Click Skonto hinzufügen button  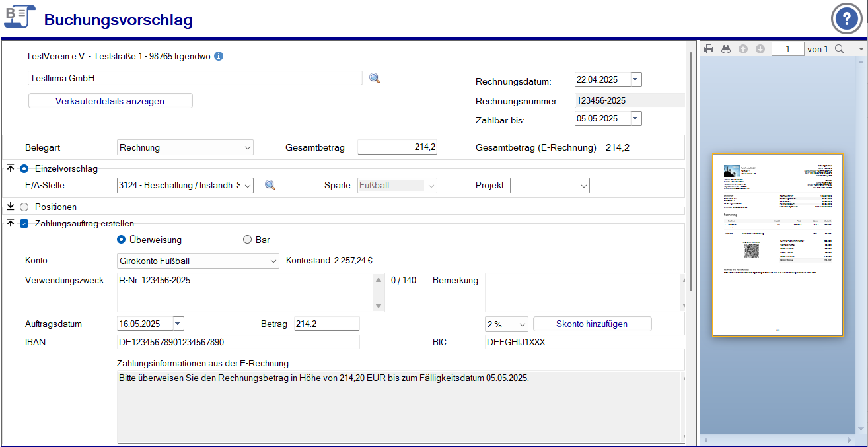(x=592, y=324)
